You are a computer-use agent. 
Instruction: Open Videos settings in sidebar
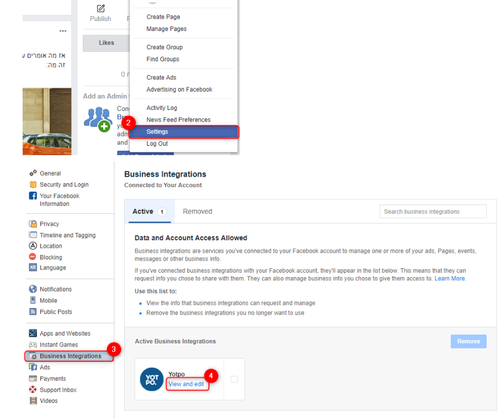coord(48,400)
